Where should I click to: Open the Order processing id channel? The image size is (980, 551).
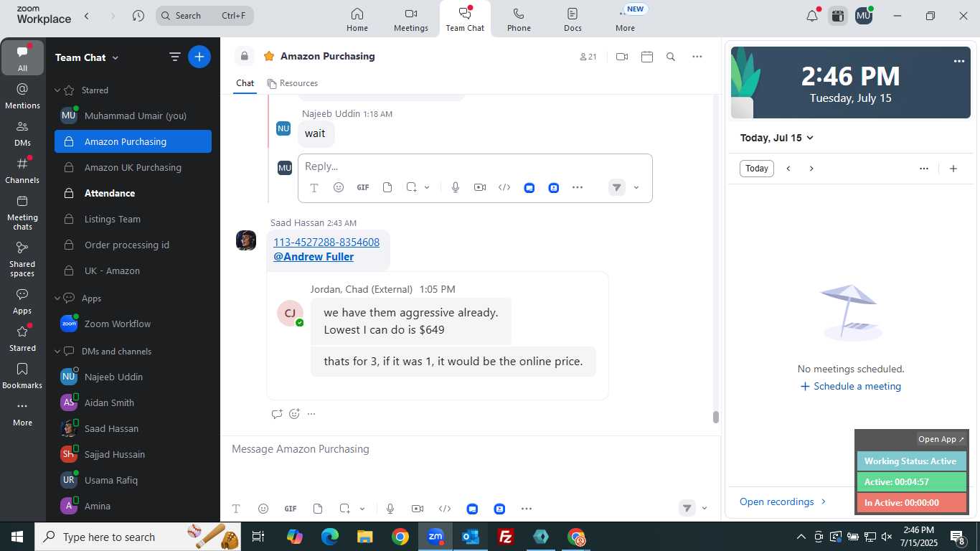[x=133, y=245]
